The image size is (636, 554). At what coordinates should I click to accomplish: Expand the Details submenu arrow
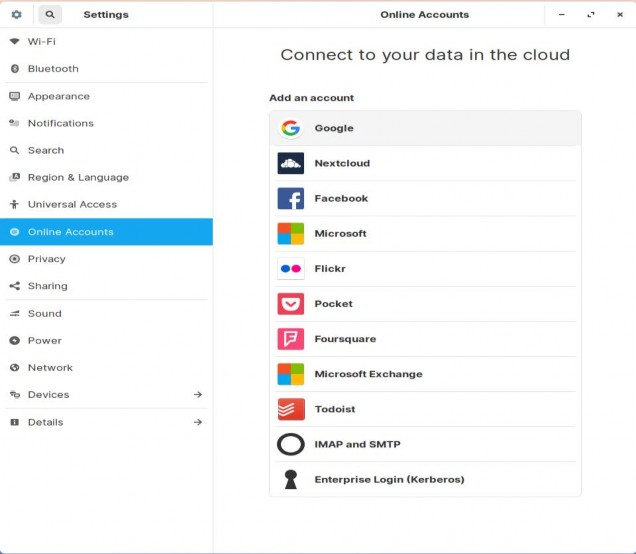pyautogui.click(x=198, y=422)
